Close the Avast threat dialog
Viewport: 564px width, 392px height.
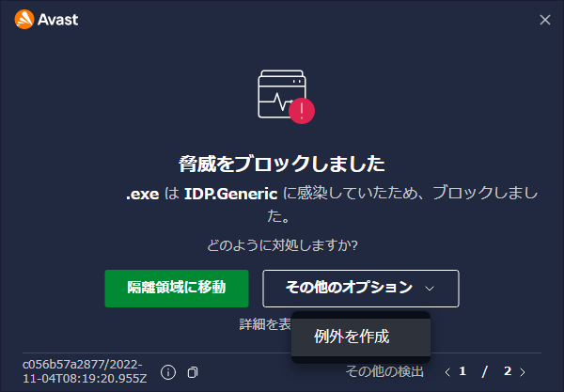point(545,20)
